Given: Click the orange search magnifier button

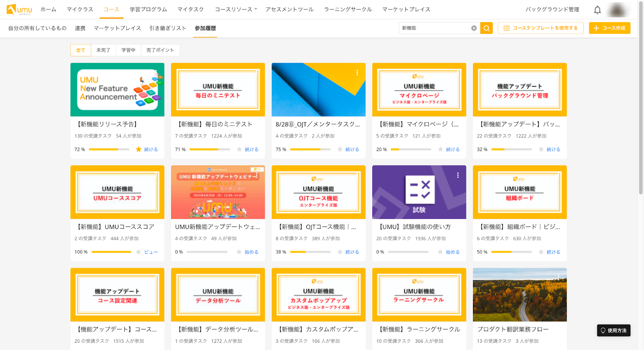Looking at the screenshot, I should pyautogui.click(x=486, y=28).
